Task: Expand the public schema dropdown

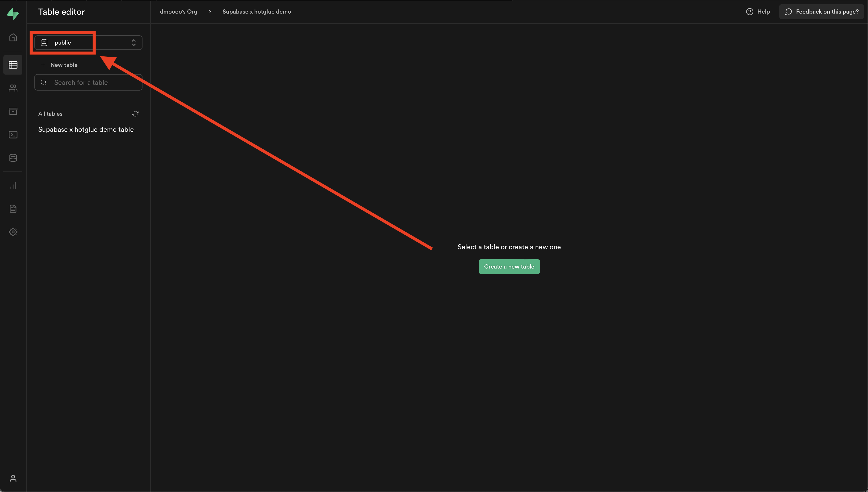Action: click(x=88, y=43)
